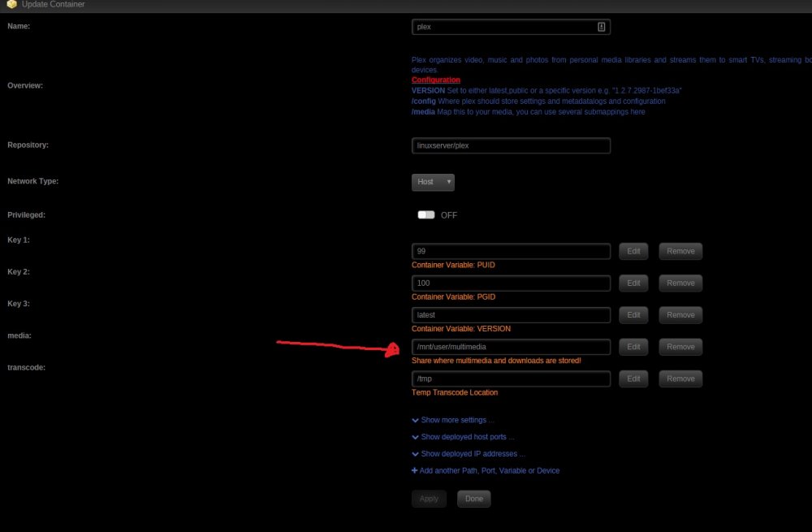Edit the transcode /tmp path
Image resolution: width=812 pixels, height=532 pixels.
(x=633, y=378)
